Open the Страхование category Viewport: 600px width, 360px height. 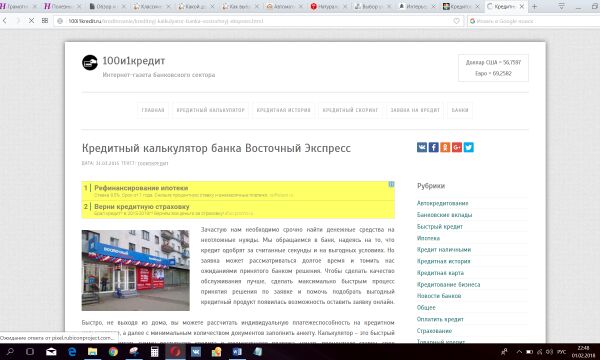(434, 331)
